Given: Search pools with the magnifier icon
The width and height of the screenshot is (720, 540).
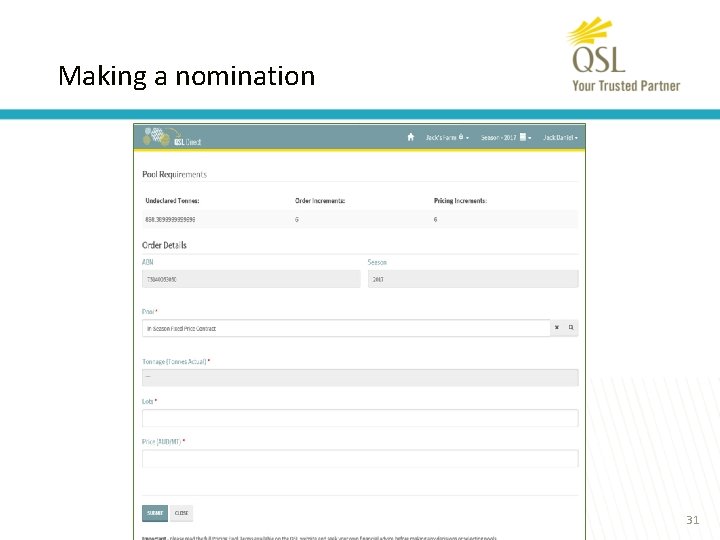Looking at the screenshot, I should [571, 328].
